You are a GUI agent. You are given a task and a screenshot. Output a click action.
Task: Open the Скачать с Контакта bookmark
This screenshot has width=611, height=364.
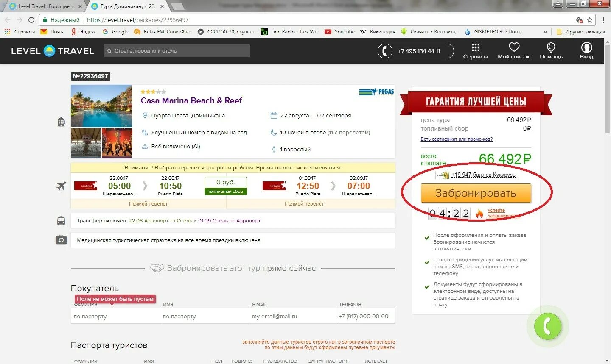429,32
